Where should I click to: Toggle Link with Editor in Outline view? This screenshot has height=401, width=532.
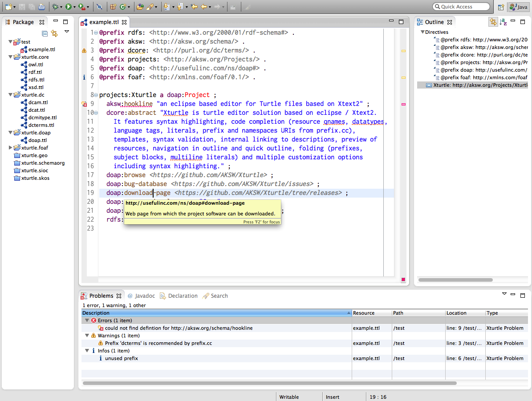pyautogui.click(x=493, y=22)
